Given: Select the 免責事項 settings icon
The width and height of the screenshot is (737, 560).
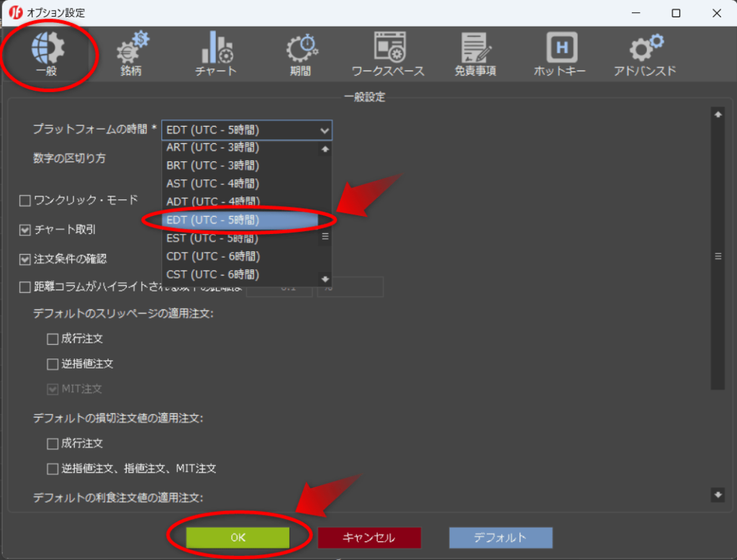Looking at the screenshot, I should coord(474,50).
